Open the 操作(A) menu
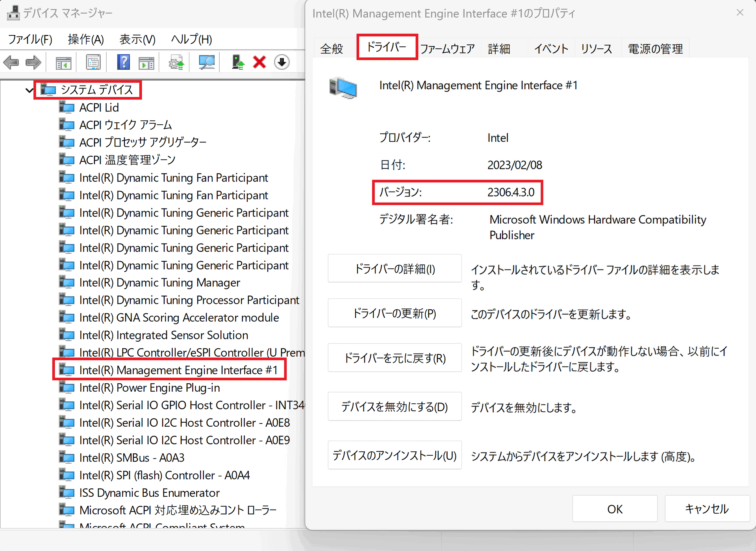Screen dimensions: 756x551 point(86,39)
